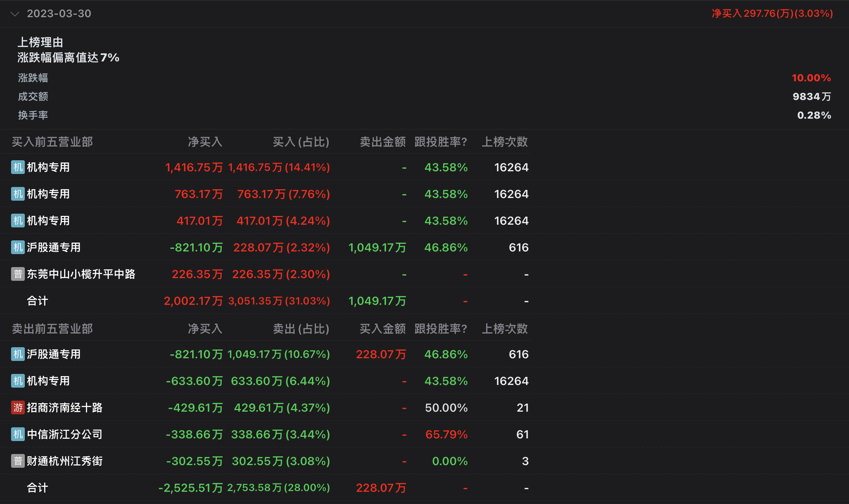Screen dimensions: 849x504
Task: Click 机 badge on first 机构专用 buy row
Action: [18, 167]
